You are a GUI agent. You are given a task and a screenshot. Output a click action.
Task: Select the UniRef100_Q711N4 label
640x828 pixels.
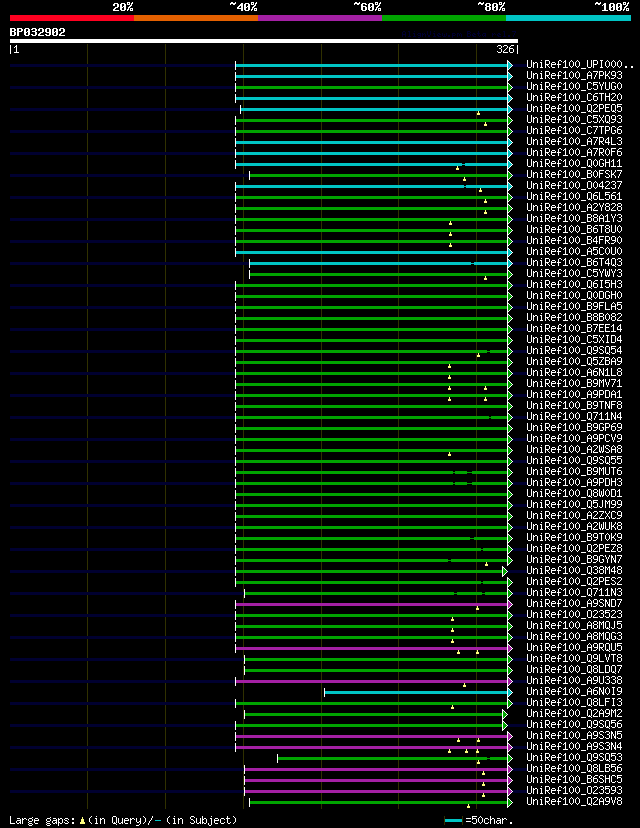pos(575,416)
